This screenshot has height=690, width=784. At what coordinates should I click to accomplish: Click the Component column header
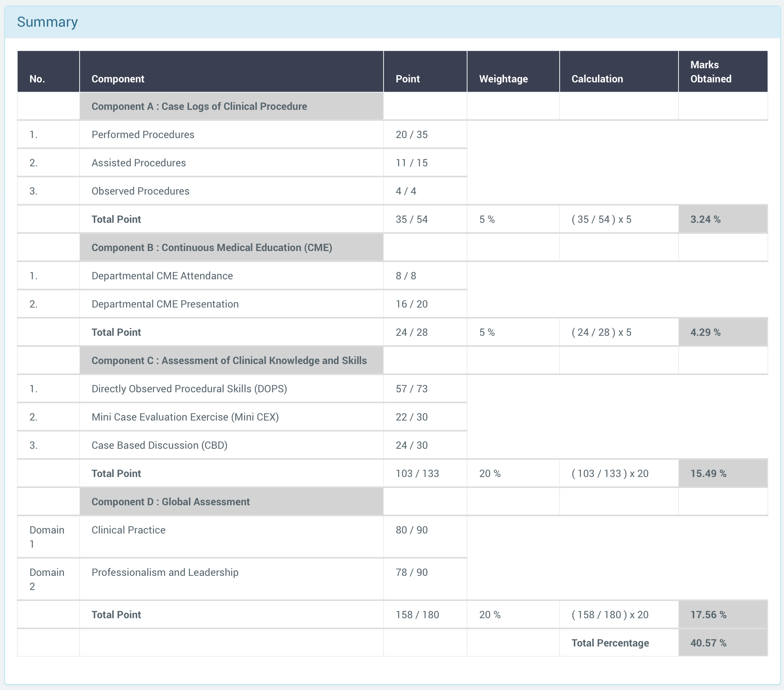pyautogui.click(x=118, y=79)
